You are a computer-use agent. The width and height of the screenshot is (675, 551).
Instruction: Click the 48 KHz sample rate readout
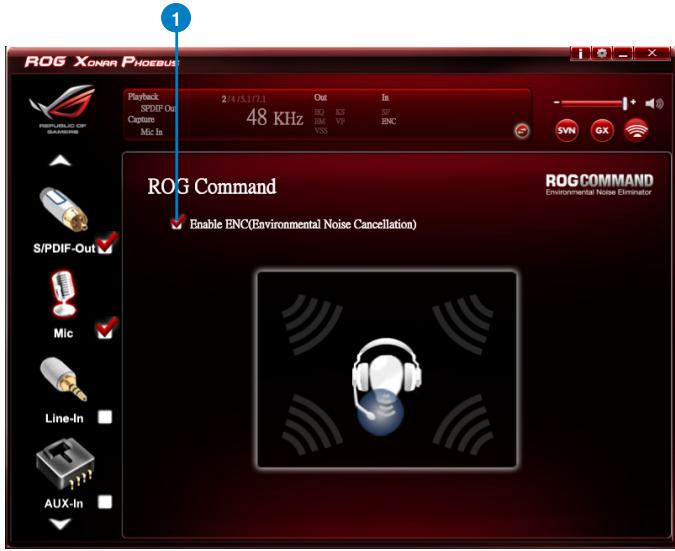[275, 117]
